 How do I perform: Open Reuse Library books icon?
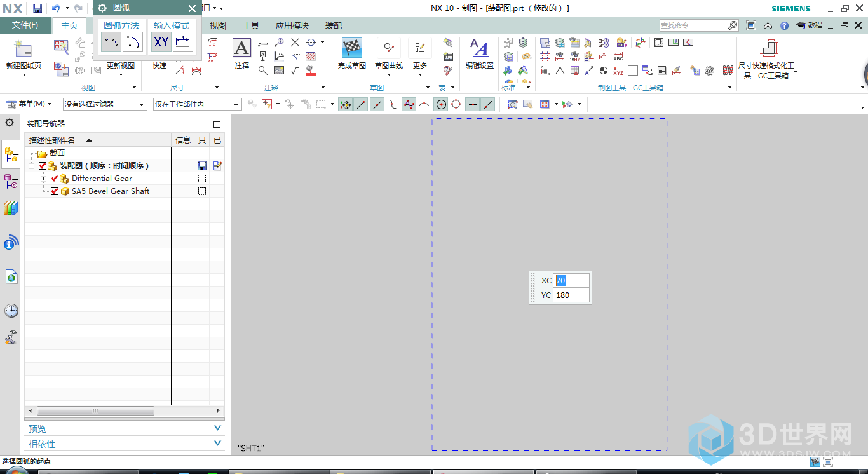(x=11, y=208)
